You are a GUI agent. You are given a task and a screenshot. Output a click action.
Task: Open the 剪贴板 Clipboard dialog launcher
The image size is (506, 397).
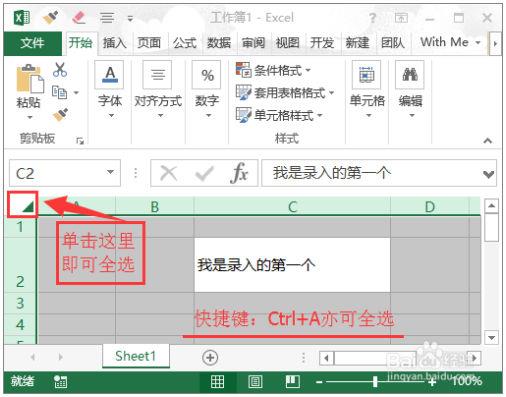80,141
